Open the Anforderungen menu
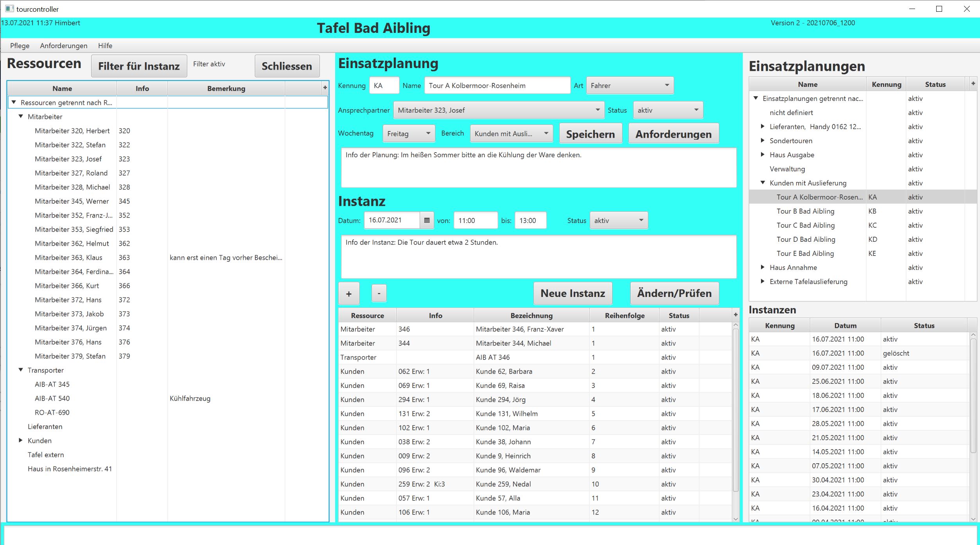The image size is (980, 545). tap(63, 46)
